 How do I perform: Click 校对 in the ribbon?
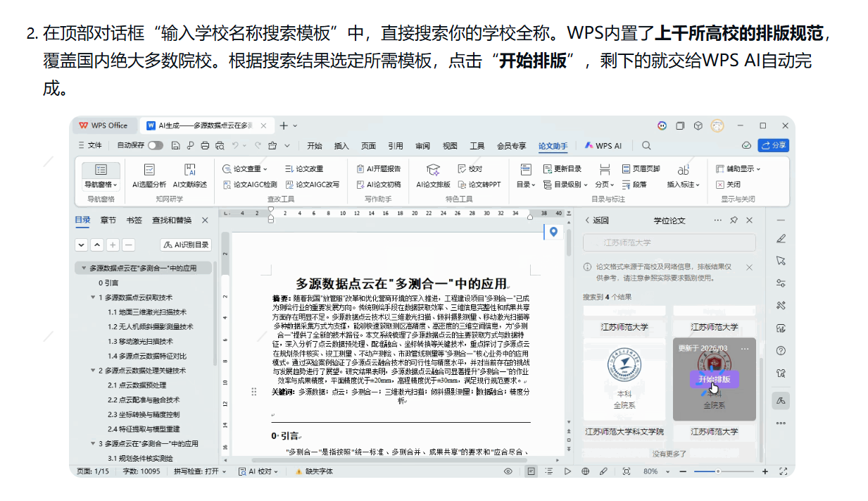coord(470,169)
